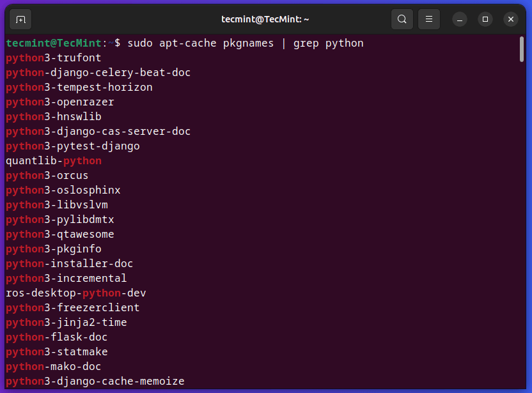Open the hamburger menu
The width and height of the screenshot is (532, 393).
click(x=429, y=19)
